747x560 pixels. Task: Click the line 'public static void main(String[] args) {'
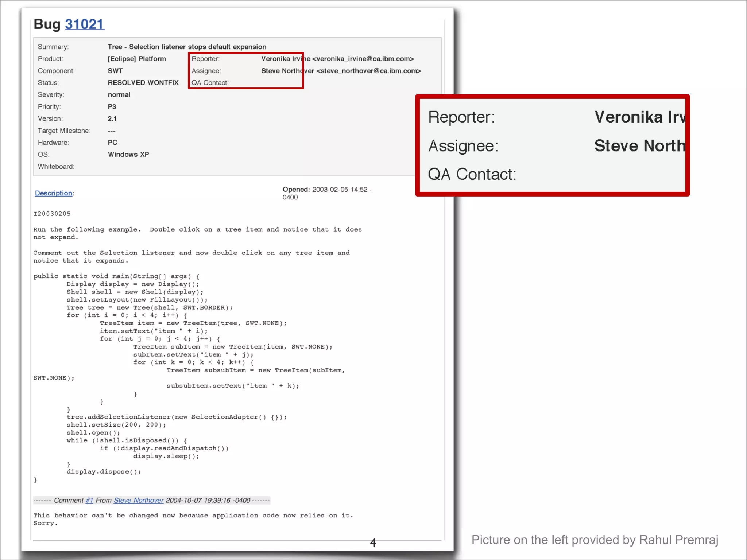tap(116, 276)
